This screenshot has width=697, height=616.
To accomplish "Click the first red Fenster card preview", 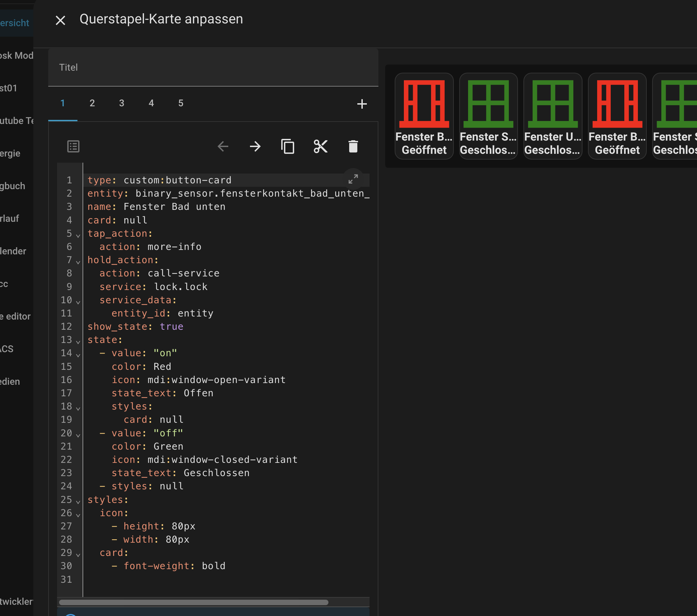I will click(x=424, y=116).
